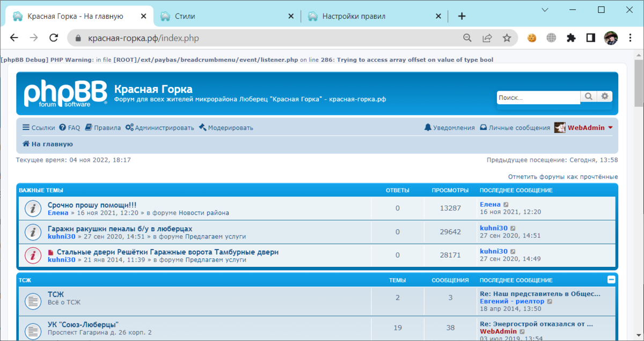Go back with browser back arrow
Image resolution: width=644 pixels, height=341 pixels.
14,38
